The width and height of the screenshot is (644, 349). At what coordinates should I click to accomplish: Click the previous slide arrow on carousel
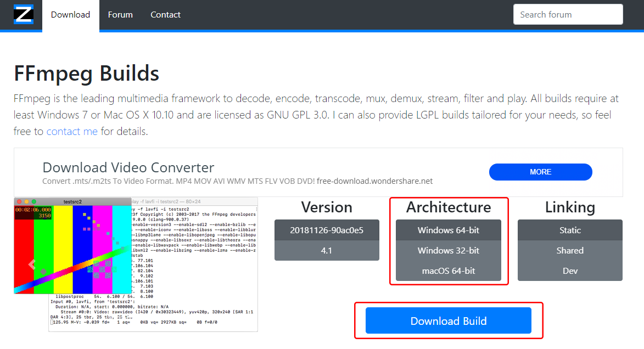(x=32, y=264)
